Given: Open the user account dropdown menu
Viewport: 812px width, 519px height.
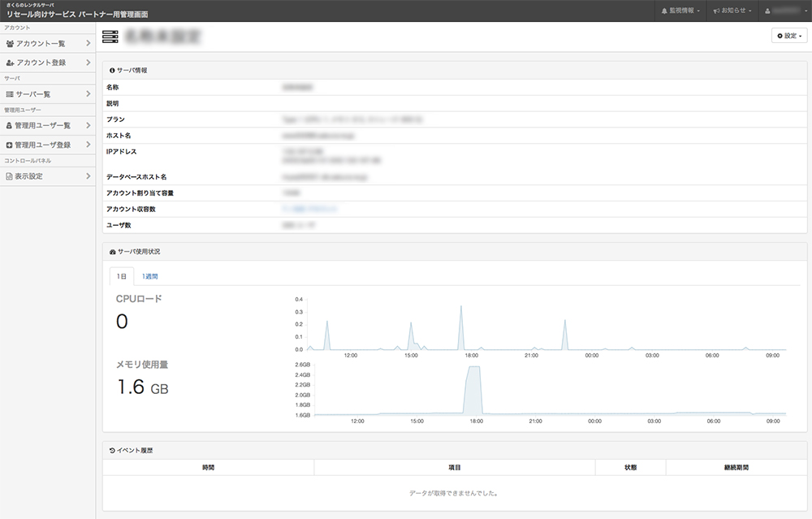Looking at the screenshot, I should click(x=785, y=11).
